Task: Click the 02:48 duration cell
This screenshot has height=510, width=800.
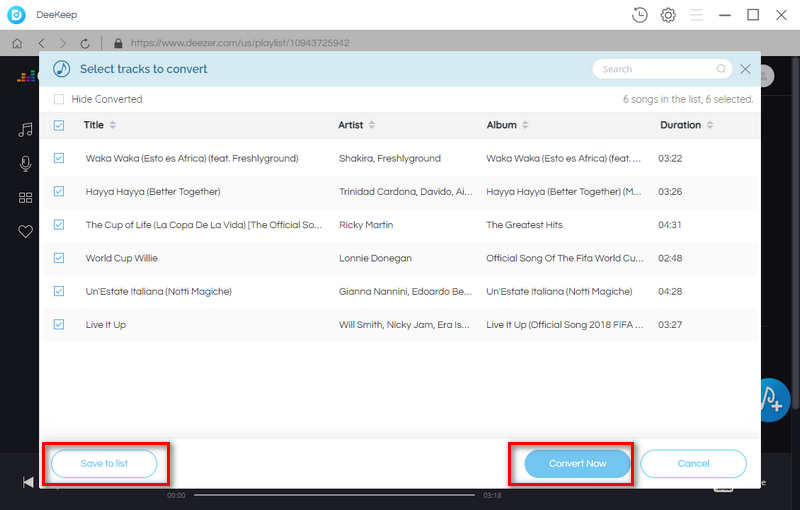Action: tap(670, 258)
